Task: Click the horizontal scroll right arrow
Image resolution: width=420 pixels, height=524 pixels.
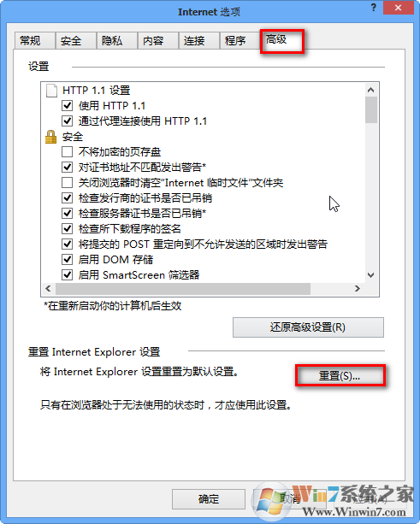Action: click(358, 288)
